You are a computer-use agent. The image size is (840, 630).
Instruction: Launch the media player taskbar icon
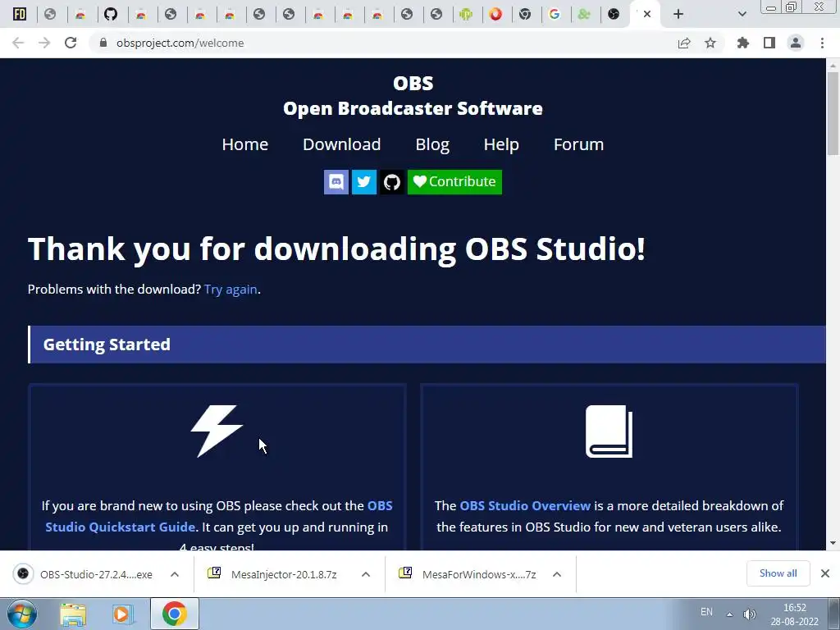point(122,614)
